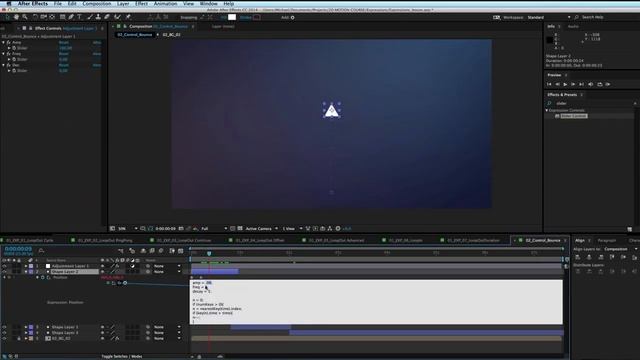Toggle loop option in Preview panel
Screen dimensions: 640x360
tap(600, 84)
